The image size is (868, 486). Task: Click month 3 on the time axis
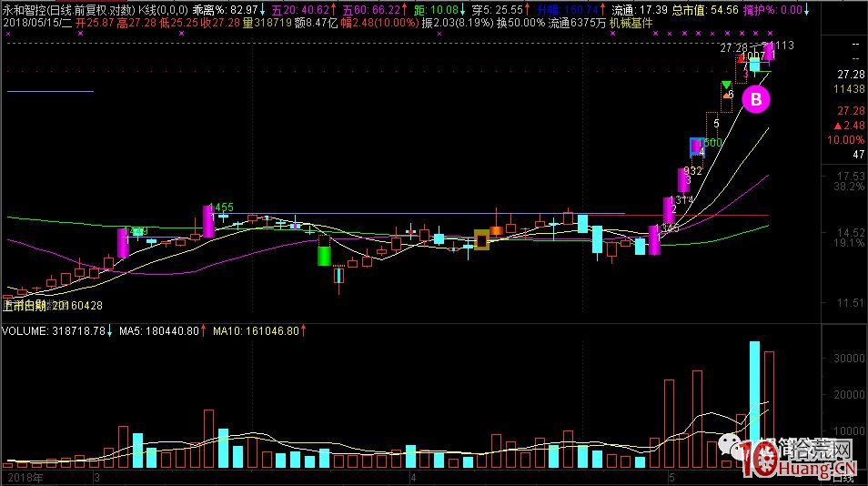(96, 477)
